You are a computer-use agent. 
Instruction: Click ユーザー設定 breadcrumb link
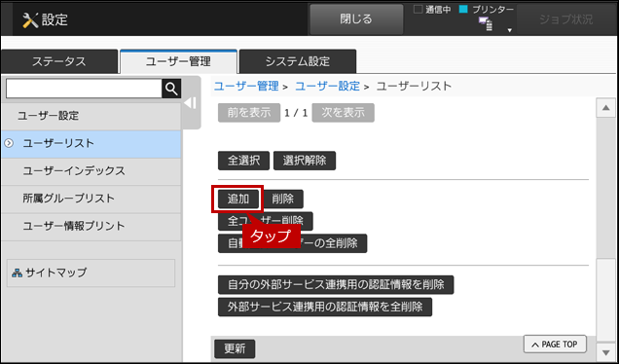point(328,86)
